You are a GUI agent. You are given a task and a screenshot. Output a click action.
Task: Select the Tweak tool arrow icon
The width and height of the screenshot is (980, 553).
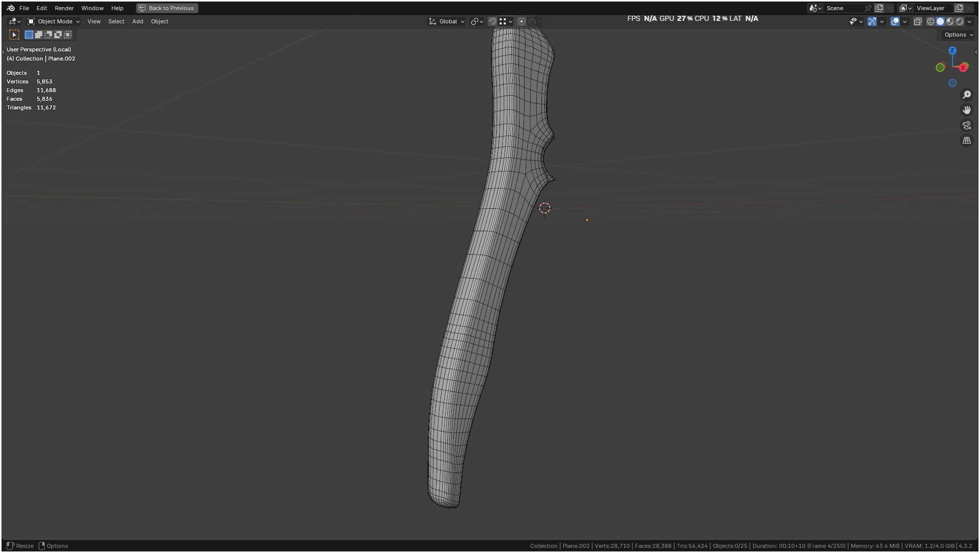[14, 35]
